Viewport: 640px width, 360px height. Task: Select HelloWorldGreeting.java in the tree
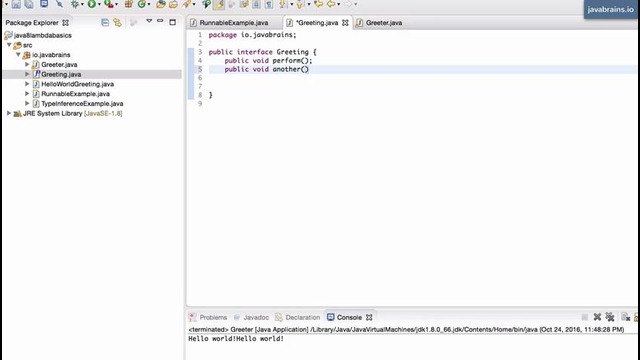click(78, 84)
